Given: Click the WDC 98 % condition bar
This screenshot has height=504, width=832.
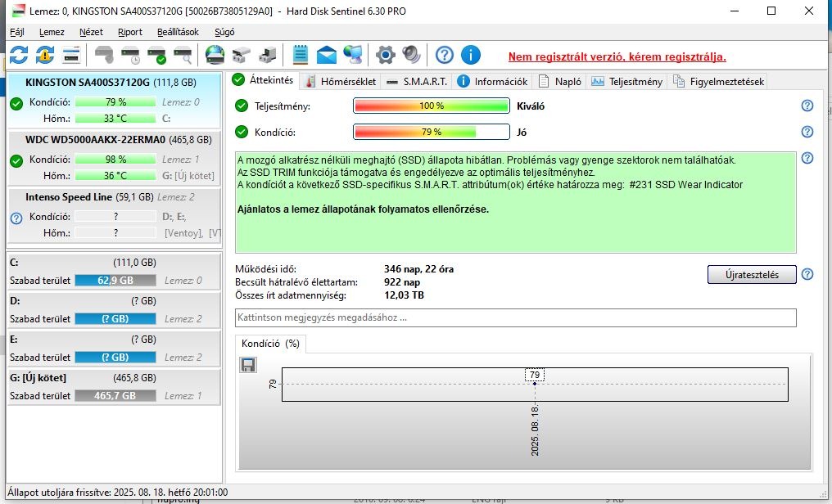Looking at the screenshot, I should [x=115, y=159].
